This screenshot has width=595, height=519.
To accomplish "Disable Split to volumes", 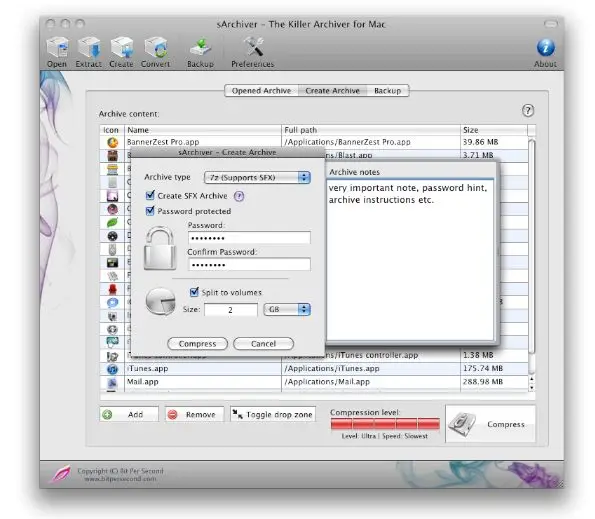I will 194,292.
